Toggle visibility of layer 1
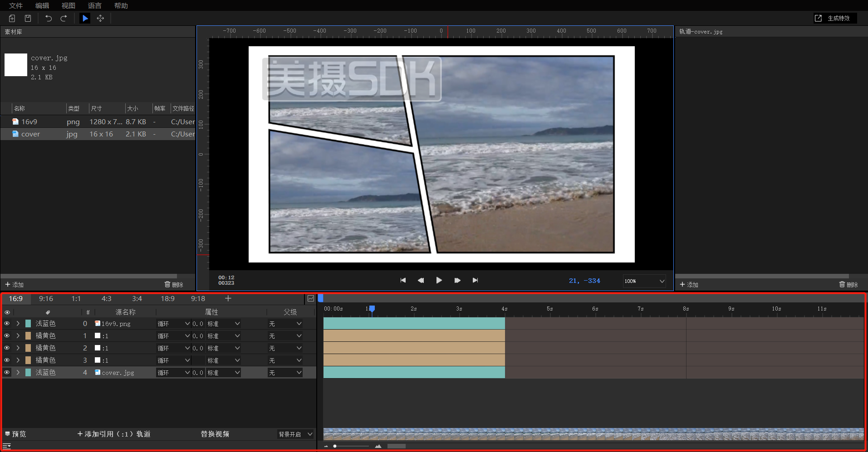868x452 pixels. click(x=7, y=335)
